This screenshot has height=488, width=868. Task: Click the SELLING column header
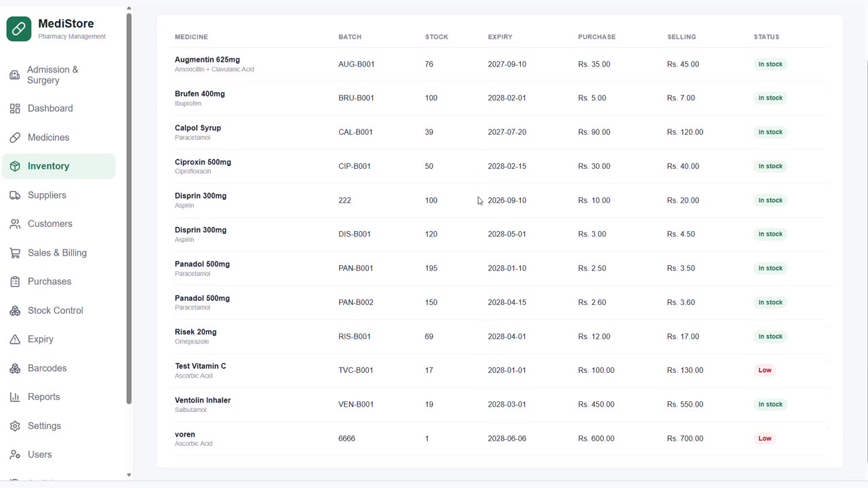pos(682,37)
